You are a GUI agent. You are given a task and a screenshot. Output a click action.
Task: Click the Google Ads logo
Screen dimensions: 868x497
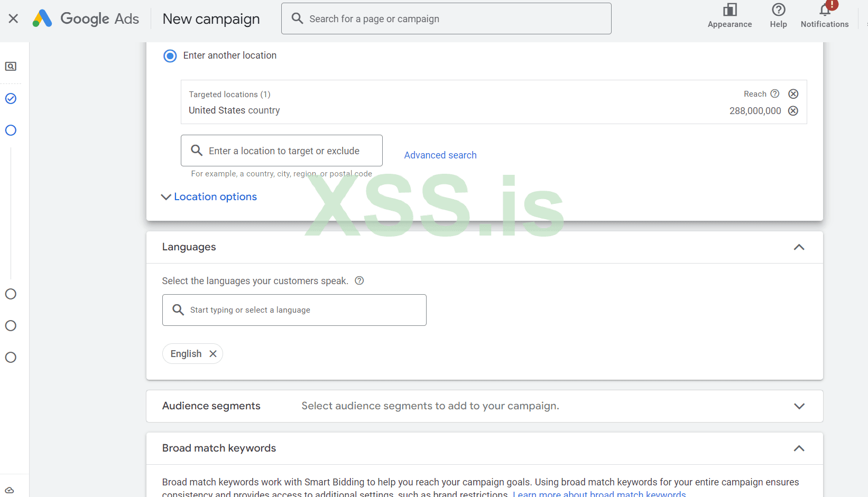pyautogui.click(x=42, y=18)
